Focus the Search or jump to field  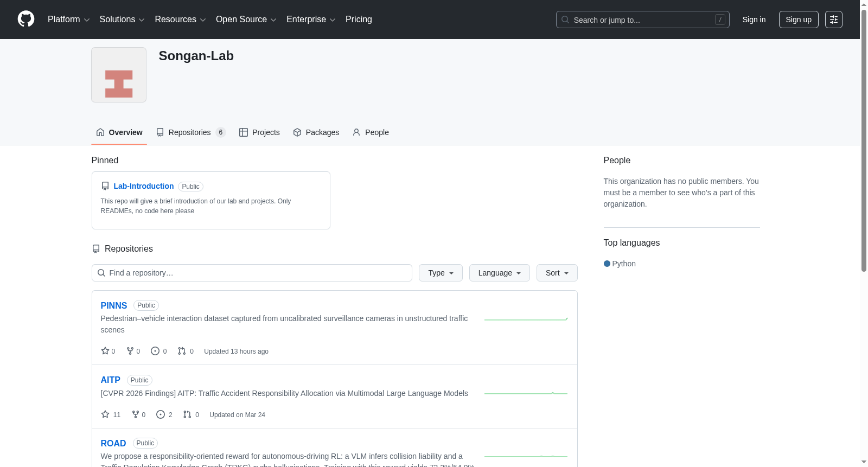(x=643, y=20)
